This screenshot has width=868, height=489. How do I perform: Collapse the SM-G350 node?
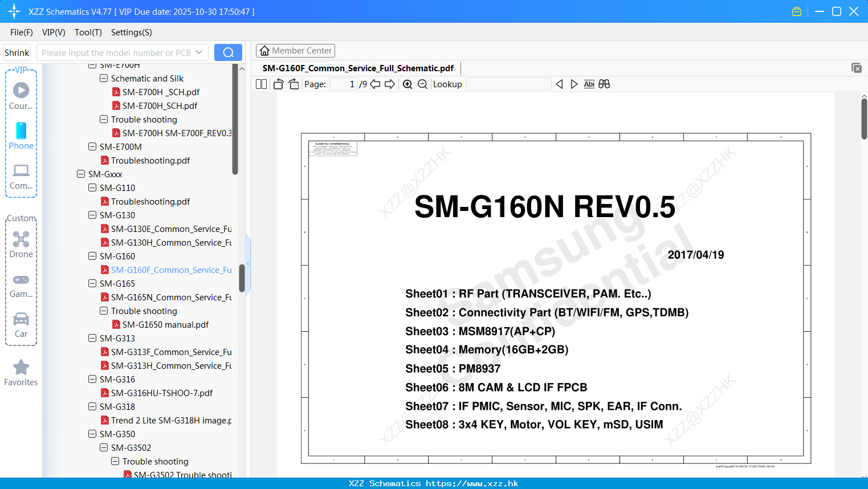92,434
